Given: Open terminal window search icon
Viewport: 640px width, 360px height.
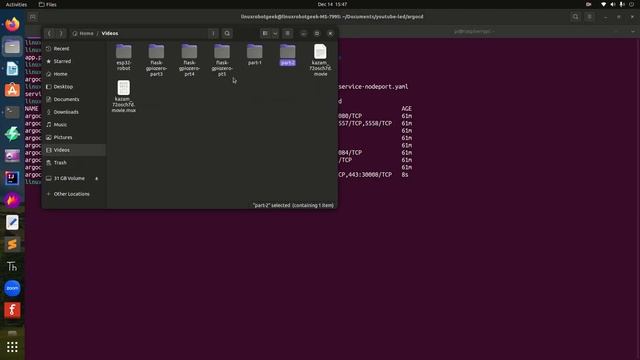Looking at the screenshot, I should (x=576, y=17).
